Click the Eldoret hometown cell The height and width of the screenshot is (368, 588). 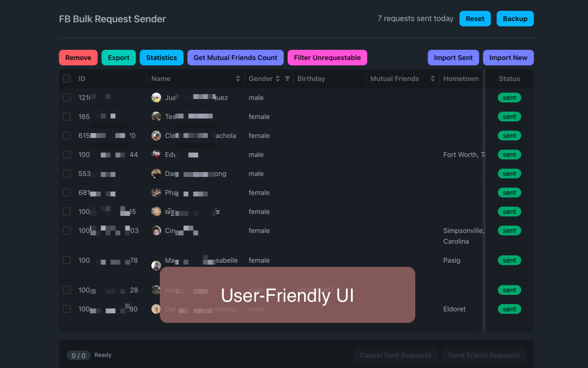[x=454, y=309]
